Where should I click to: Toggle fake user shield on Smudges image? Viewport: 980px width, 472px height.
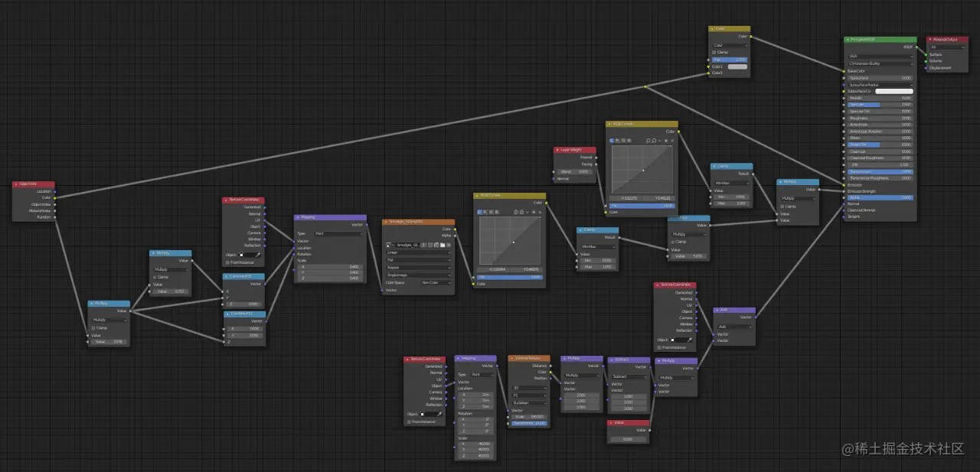(x=430, y=245)
